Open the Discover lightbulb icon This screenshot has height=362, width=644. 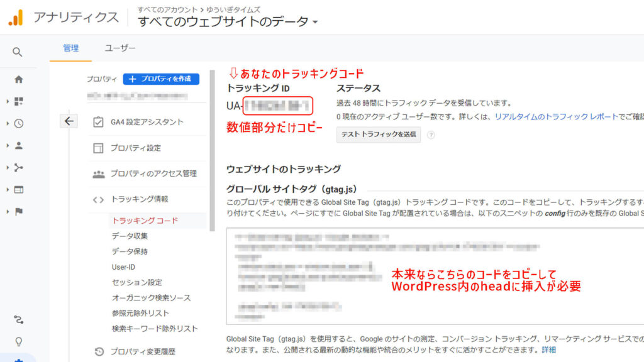18,342
